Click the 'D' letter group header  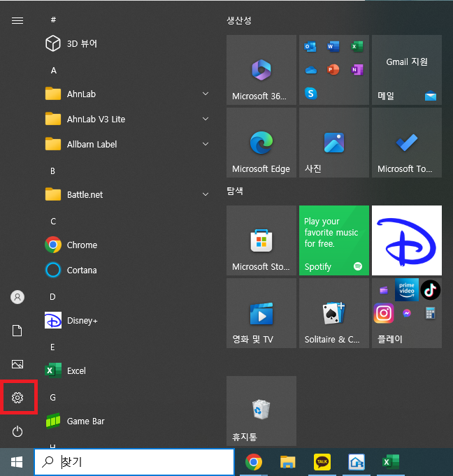click(52, 297)
